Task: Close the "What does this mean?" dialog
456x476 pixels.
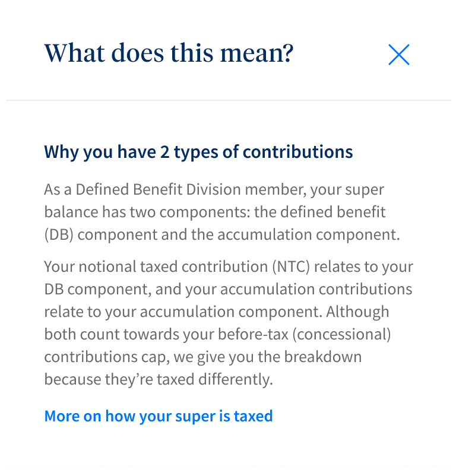Action: [398, 55]
